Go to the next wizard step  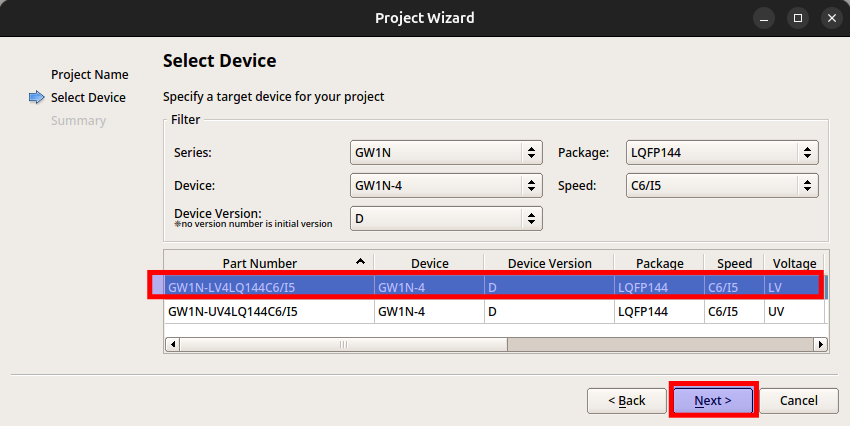pos(713,401)
